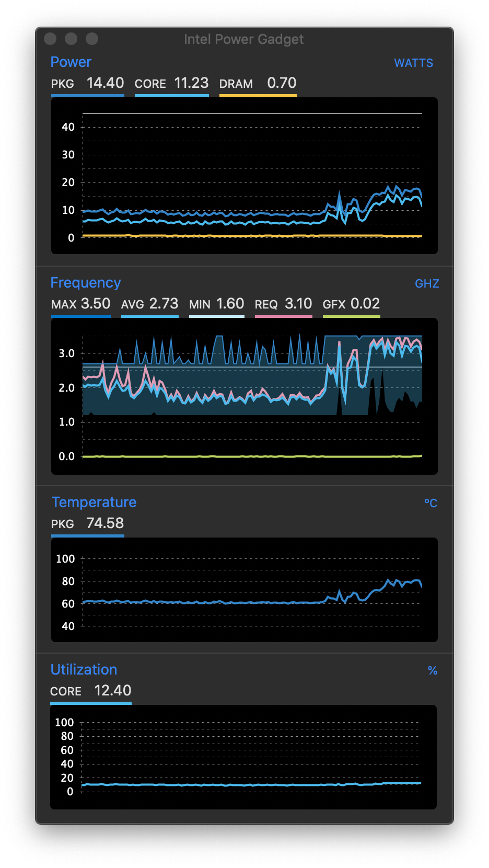Click the WATTS unit label
489x868 pixels.
[x=413, y=63]
